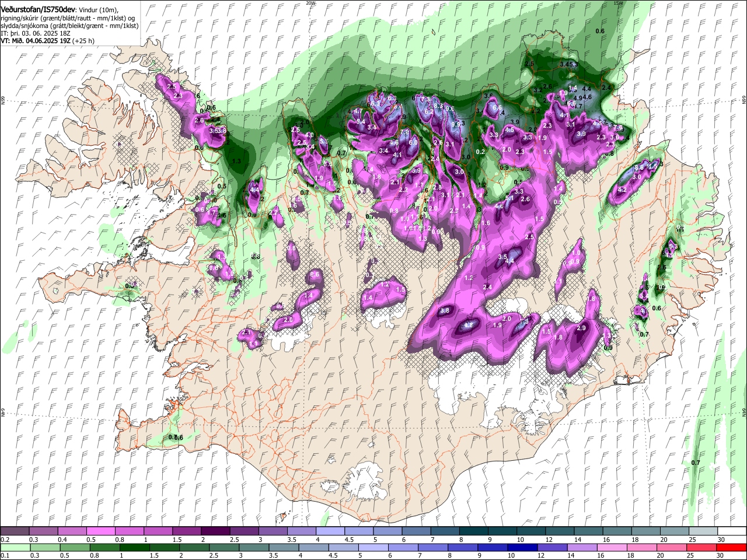Click the 0.7 value over the southeast sea

[696, 463]
